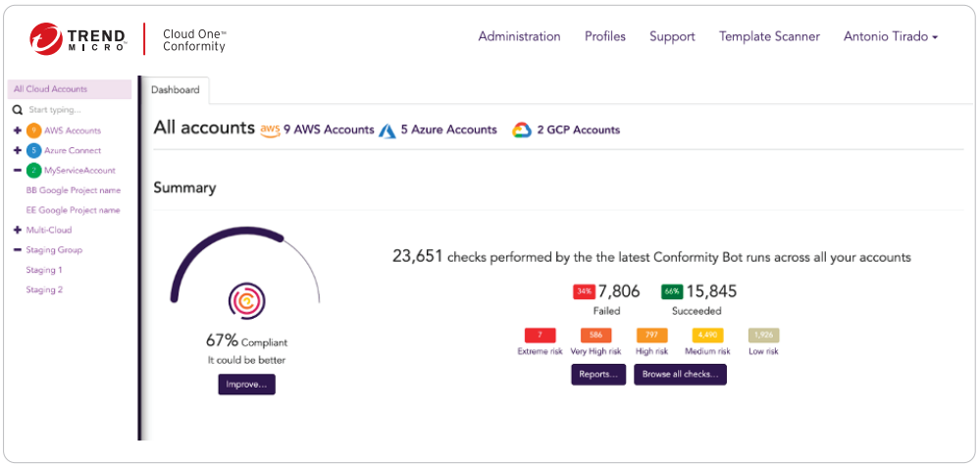Click the All accounts heading
Viewport: 980px width, 467px height.
pos(204,128)
